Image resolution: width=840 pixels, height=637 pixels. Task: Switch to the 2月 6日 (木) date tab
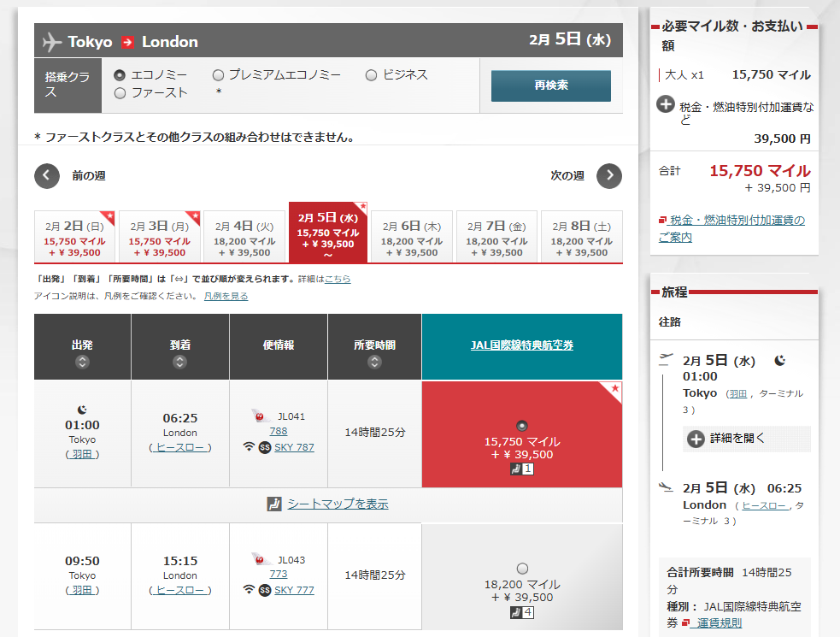pos(411,237)
